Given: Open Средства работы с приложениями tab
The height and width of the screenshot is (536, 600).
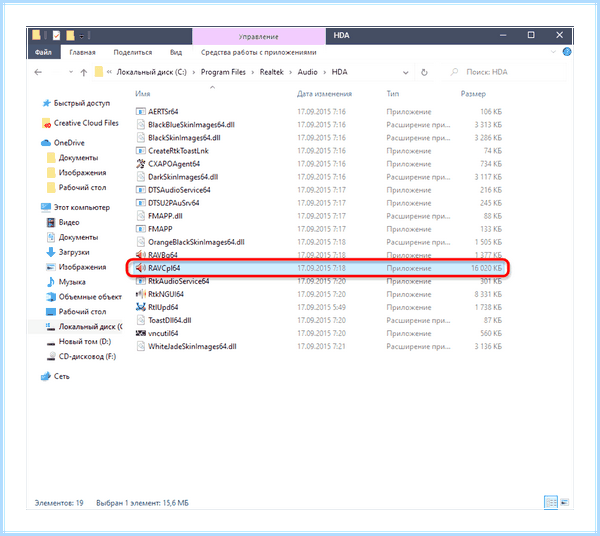Looking at the screenshot, I should point(259,52).
